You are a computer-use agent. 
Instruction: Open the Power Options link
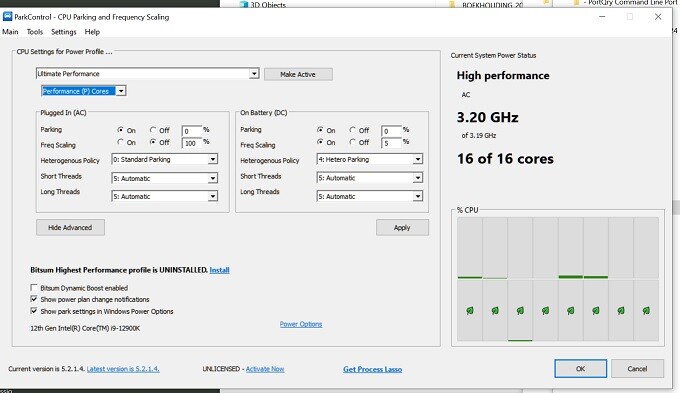pos(301,324)
